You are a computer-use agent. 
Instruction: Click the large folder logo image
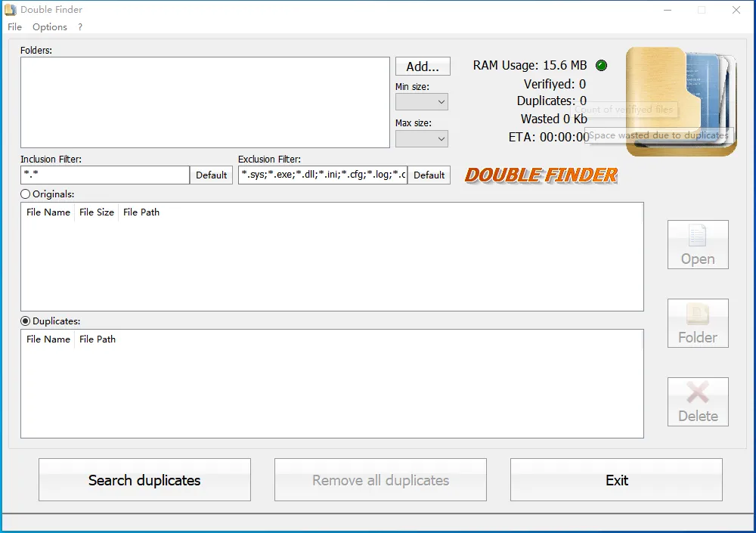[x=681, y=101]
